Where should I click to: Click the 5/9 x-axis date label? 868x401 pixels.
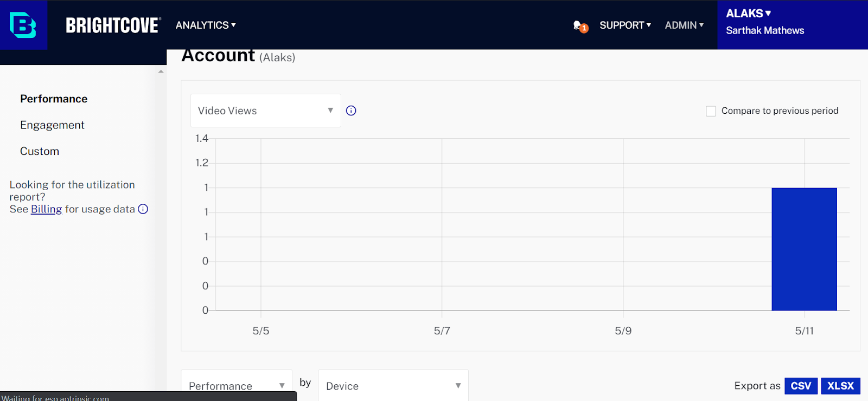pos(623,331)
